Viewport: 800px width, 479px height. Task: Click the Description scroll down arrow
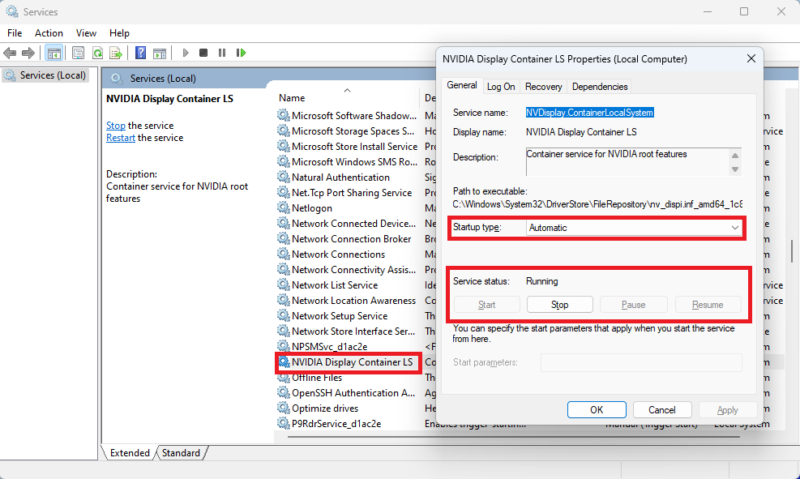point(735,169)
